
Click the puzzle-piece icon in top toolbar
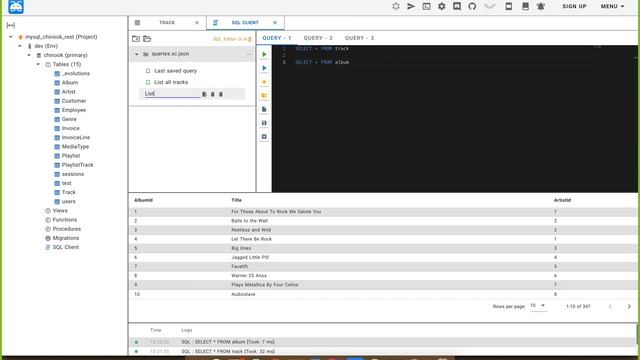(396, 6)
